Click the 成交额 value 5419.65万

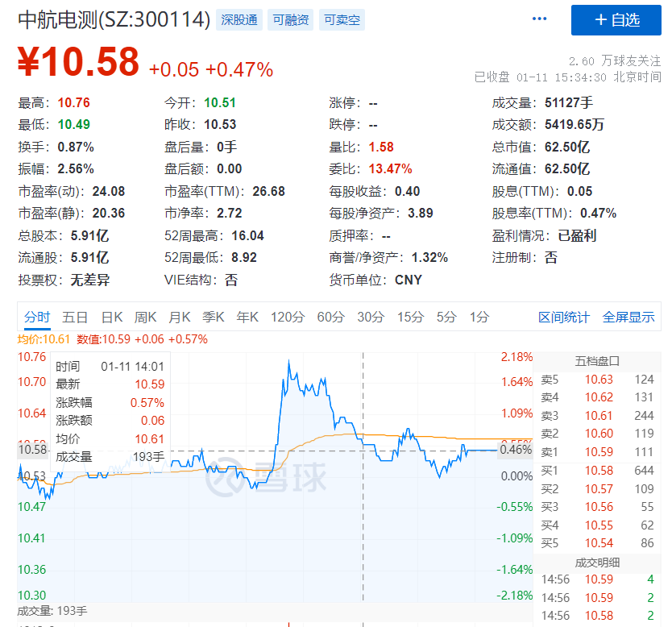click(x=575, y=125)
